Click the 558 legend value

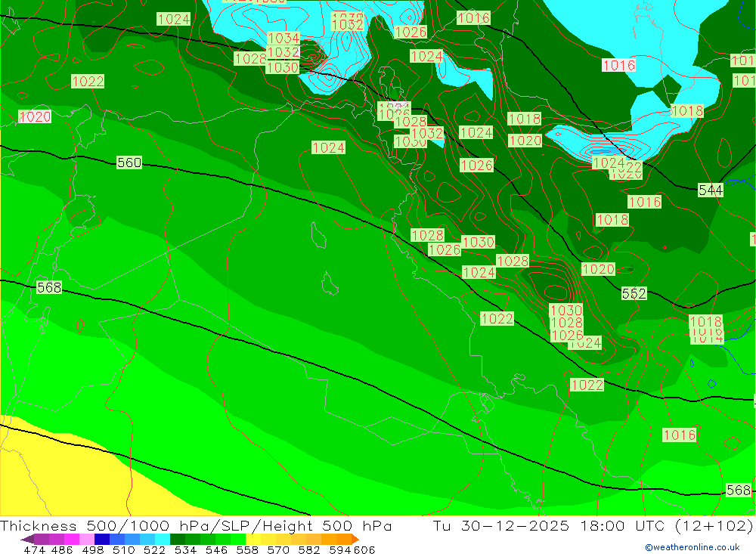[x=247, y=549]
